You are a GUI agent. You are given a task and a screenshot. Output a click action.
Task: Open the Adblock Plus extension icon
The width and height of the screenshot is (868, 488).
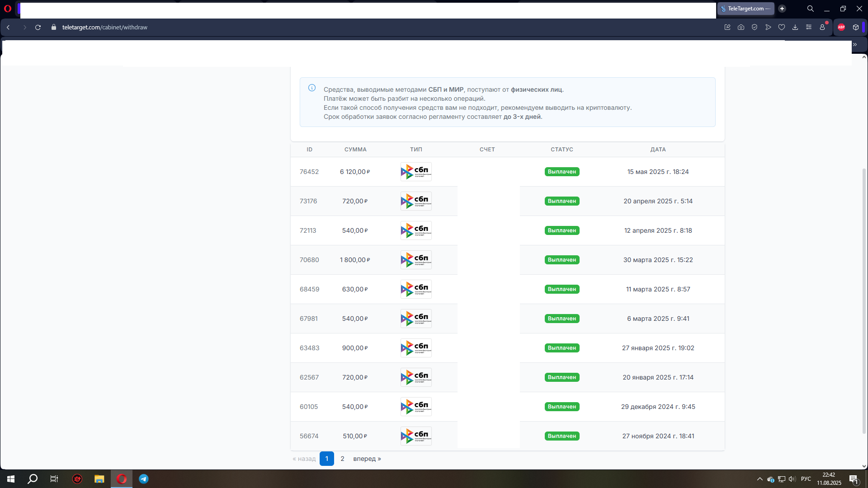(x=841, y=27)
